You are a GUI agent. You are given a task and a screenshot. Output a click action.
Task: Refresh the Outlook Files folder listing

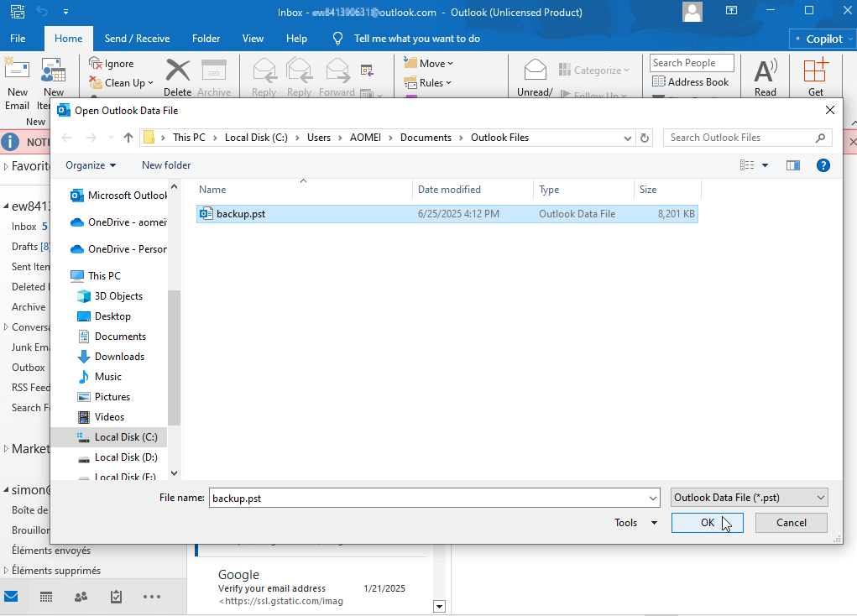pyautogui.click(x=645, y=138)
